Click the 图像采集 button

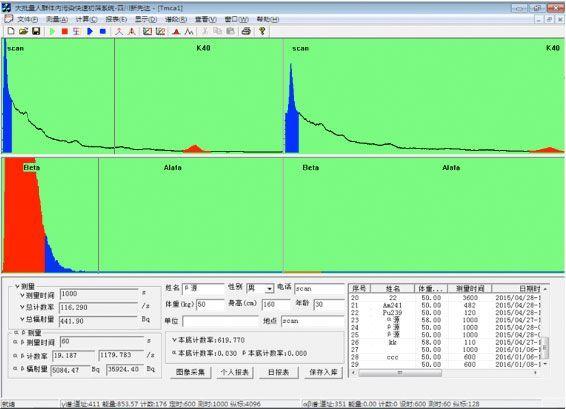click(190, 372)
